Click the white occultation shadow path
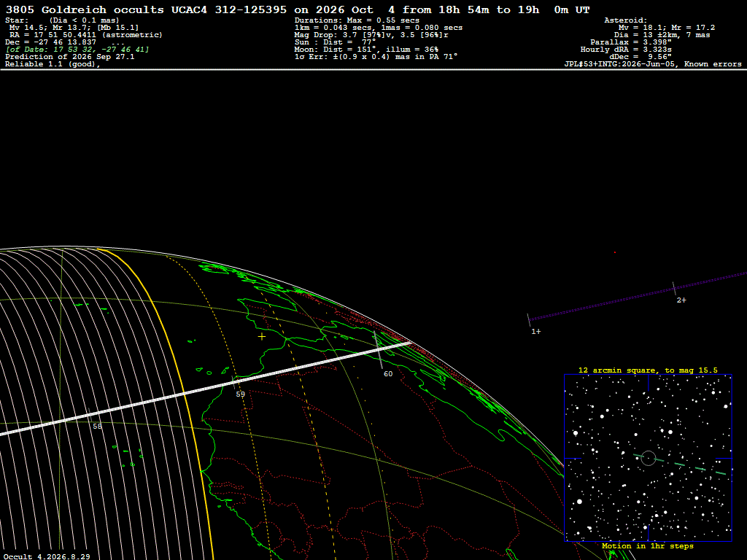 pos(205,389)
